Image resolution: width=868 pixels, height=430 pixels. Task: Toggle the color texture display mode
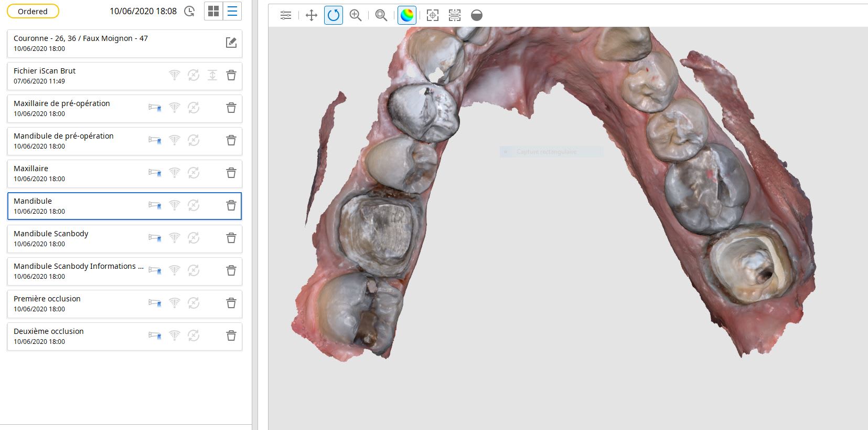point(407,15)
